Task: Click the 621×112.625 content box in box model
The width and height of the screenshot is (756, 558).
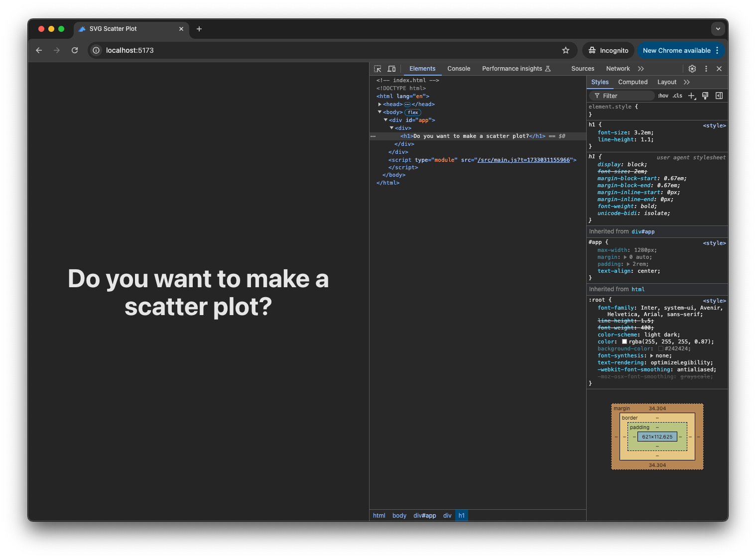Action: [657, 437]
